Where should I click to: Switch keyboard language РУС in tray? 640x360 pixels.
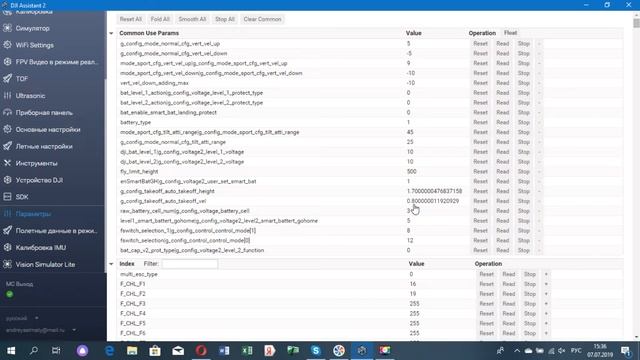(576, 351)
